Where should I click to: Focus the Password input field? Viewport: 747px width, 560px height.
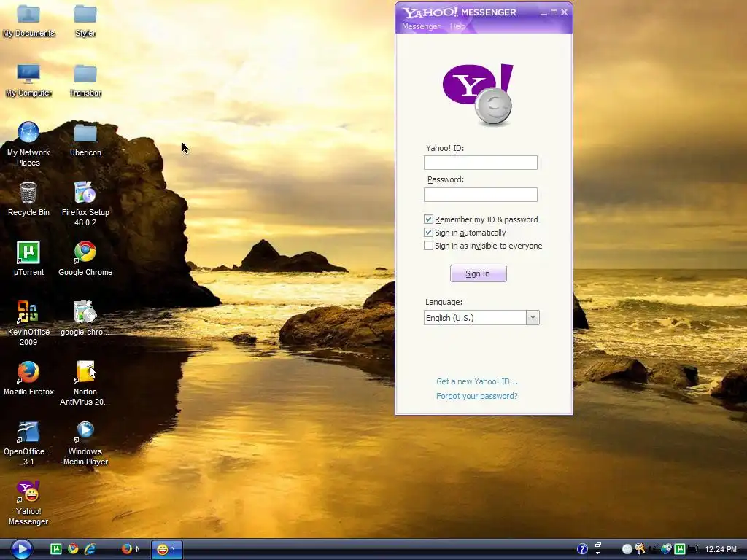coord(481,194)
